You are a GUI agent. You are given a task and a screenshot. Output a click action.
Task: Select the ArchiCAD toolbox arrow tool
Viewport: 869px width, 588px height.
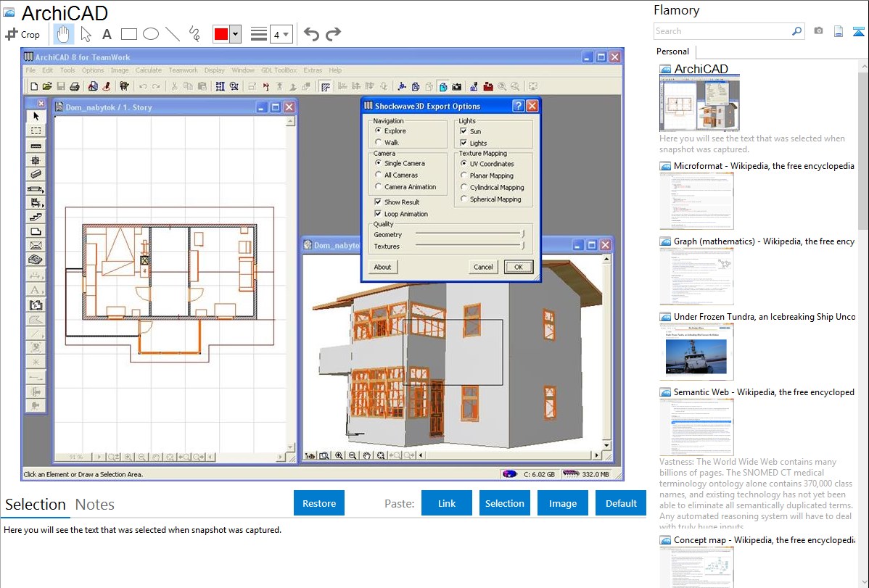[36, 117]
